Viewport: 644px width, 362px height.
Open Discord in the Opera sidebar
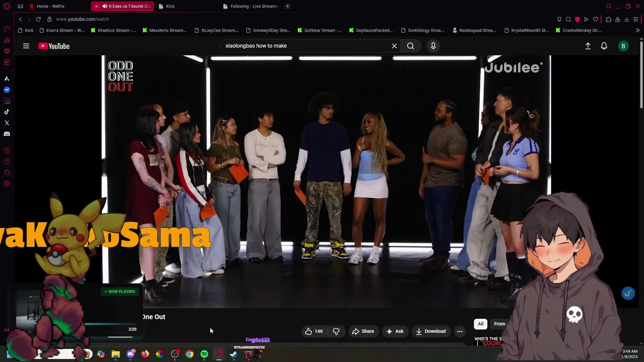point(7,134)
